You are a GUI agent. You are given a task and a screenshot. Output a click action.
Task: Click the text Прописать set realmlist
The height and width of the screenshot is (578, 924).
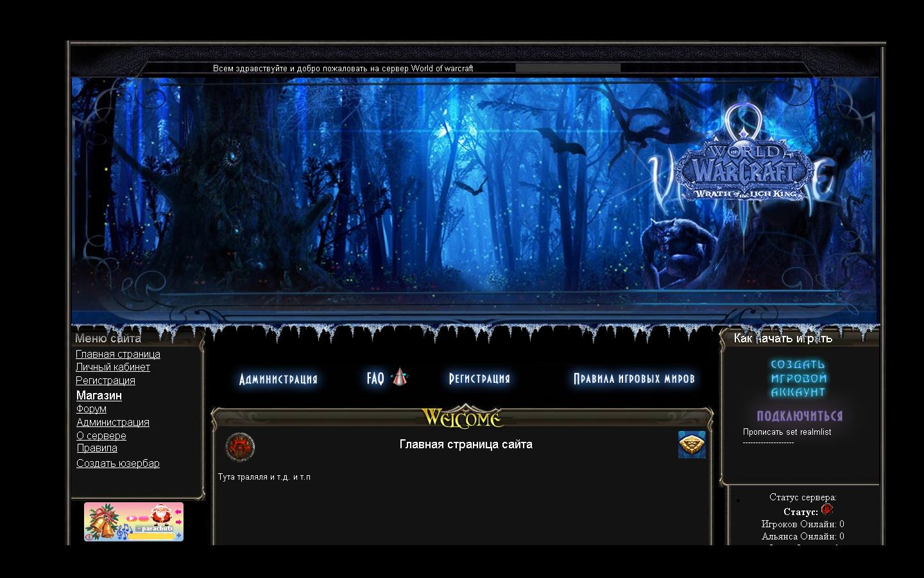coord(787,432)
